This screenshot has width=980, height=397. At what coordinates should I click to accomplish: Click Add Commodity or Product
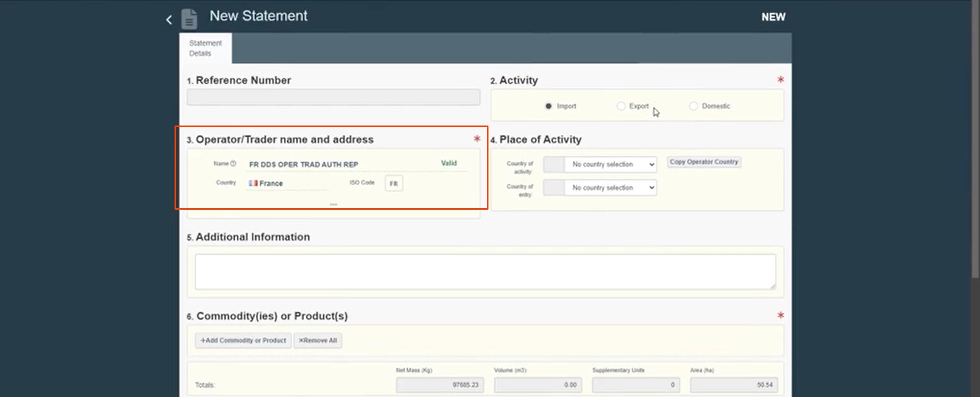[x=243, y=340]
